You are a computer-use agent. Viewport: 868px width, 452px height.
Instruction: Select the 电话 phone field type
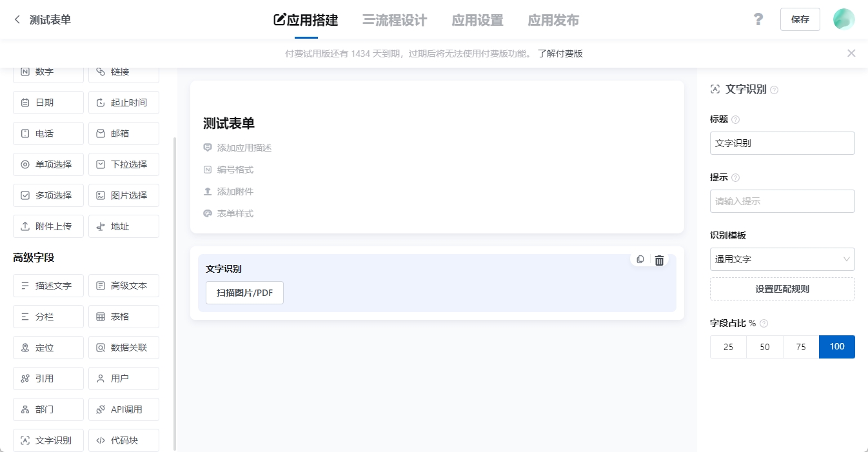(48, 133)
